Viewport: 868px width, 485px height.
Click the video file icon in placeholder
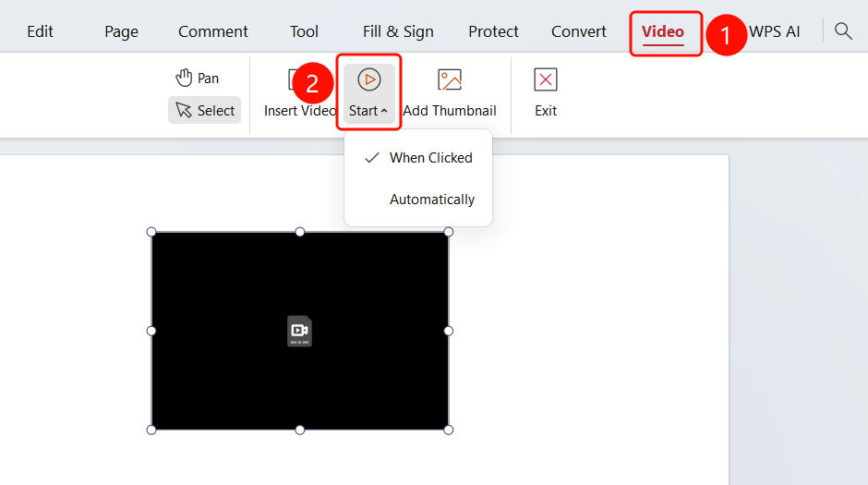pos(299,331)
